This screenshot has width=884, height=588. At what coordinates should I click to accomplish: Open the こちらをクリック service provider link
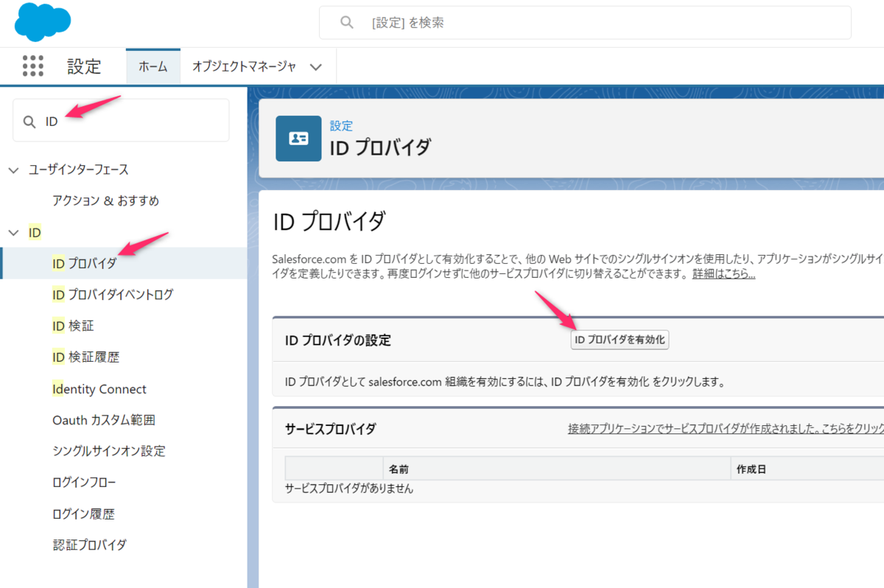tap(847, 429)
